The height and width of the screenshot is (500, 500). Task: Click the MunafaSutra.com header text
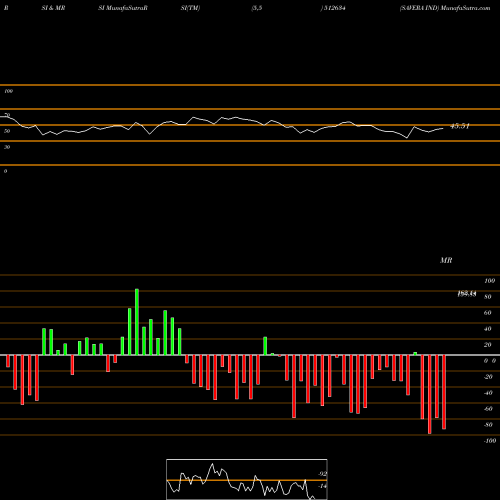coord(465,8)
